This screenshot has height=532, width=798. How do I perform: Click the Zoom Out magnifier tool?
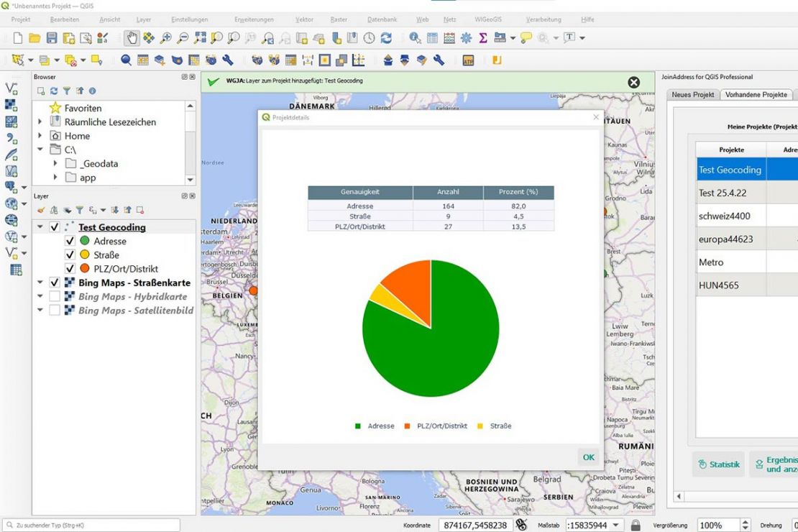pyautogui.click(x=182, y=37)
